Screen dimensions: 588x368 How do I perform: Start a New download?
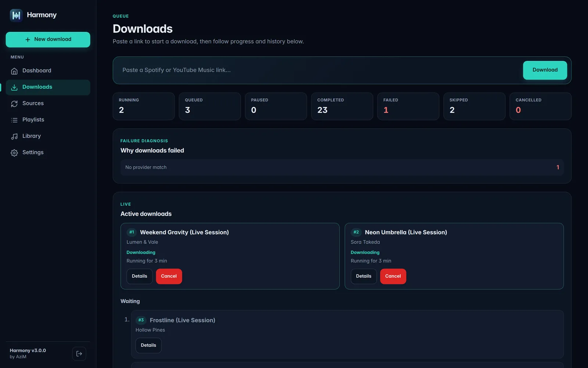(48, 39)
